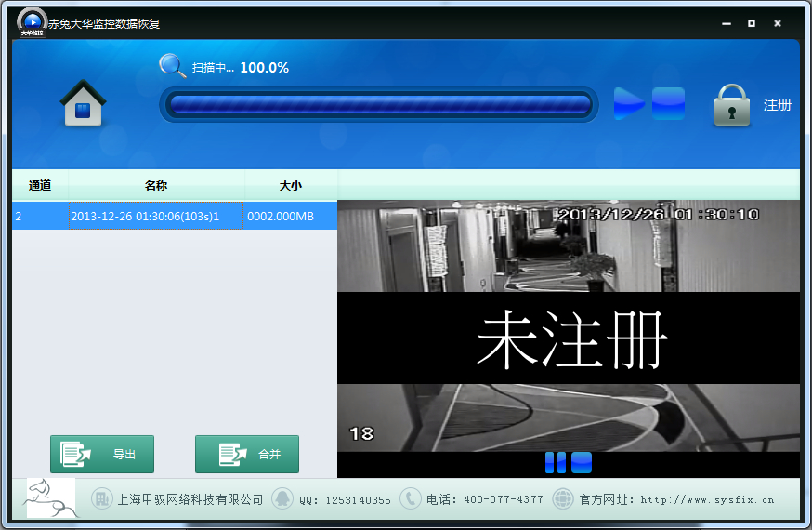Open the official website globe icon
This screenshot has width=812, height=530.
pos(563,499)
